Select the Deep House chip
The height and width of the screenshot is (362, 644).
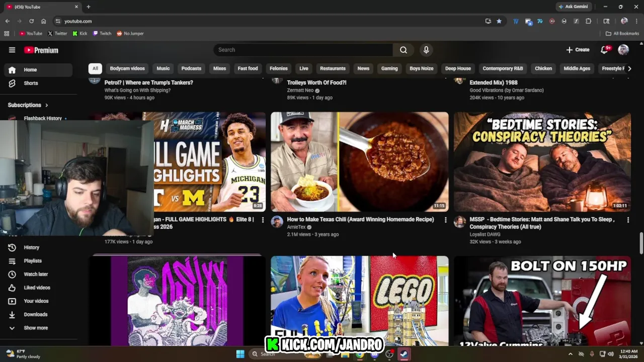458,68
